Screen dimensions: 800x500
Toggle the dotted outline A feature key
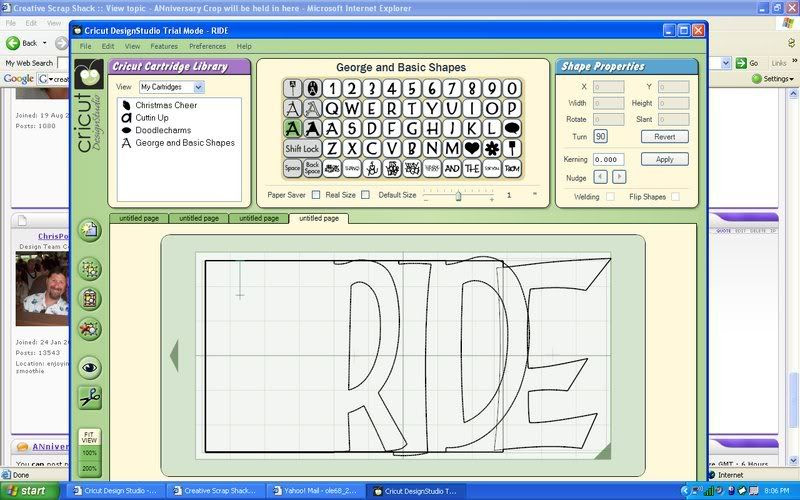312,109
